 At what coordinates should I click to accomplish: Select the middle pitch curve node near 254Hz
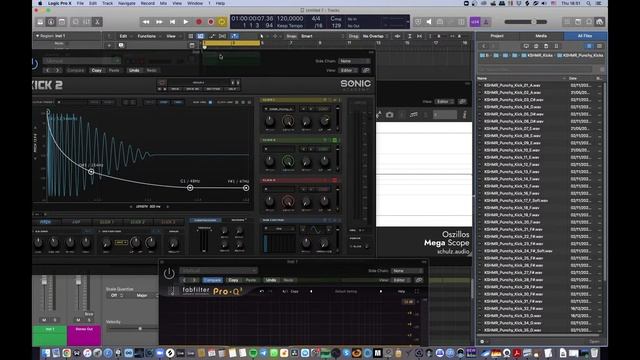click(91, 172)
